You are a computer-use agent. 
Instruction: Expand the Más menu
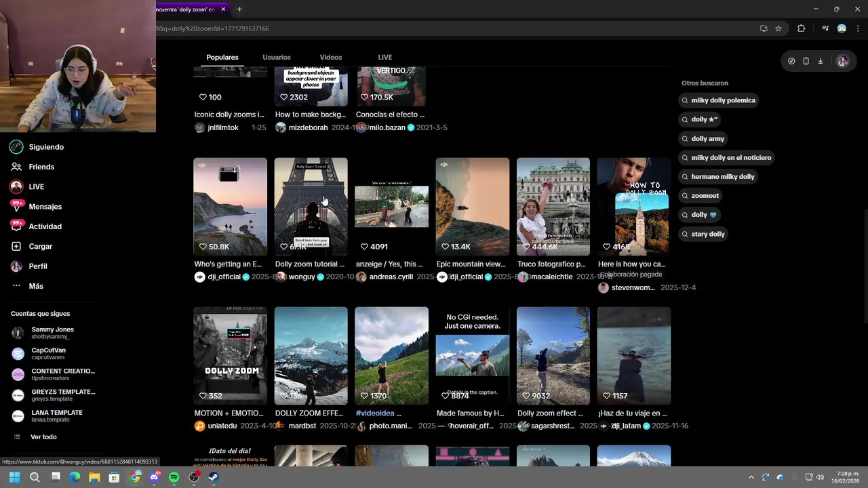(x=27, y=286)
